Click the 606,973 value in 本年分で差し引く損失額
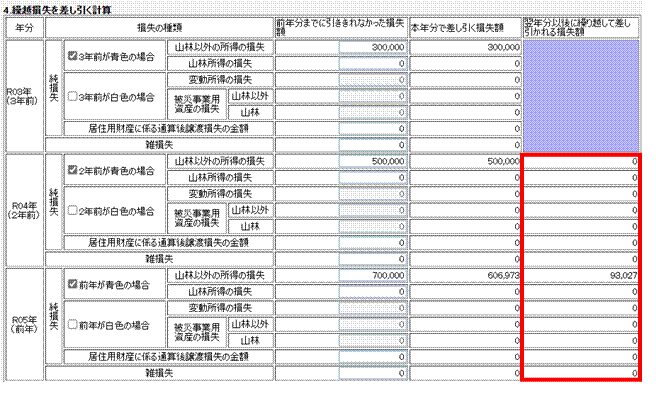Screen dimensions: 656x394 pyautogui.click(x=503, y=276)
